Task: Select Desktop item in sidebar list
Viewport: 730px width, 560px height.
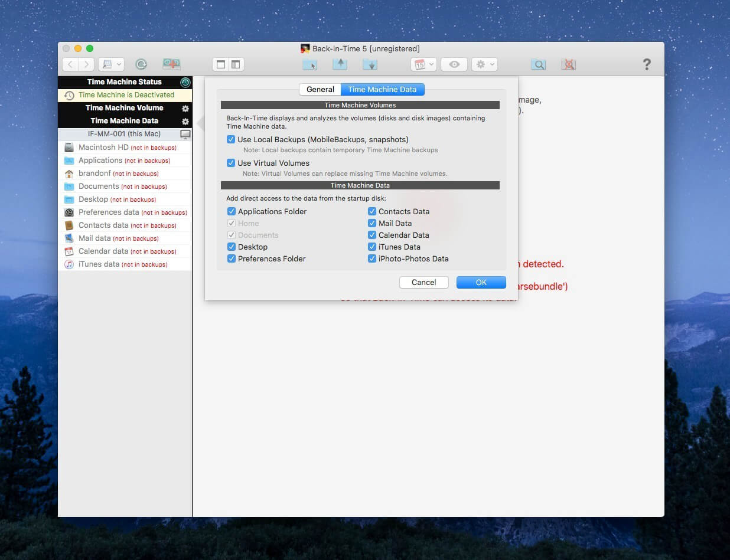Action: tap(125, 199)
